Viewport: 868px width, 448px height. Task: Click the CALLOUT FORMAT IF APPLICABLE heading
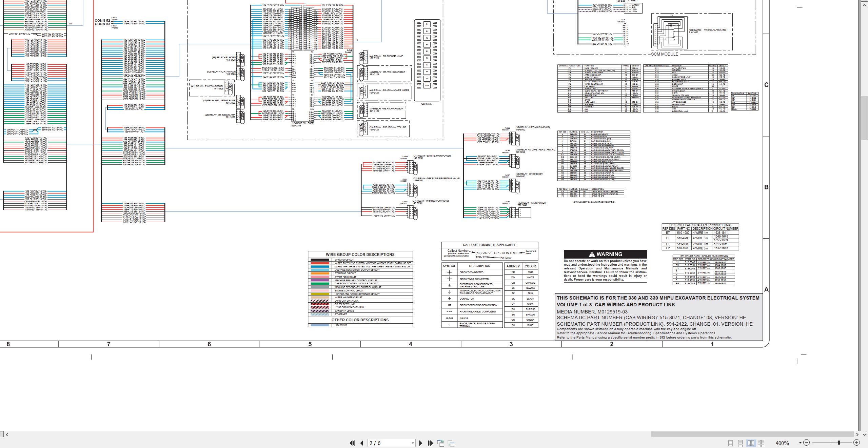[x=489, y=245]
